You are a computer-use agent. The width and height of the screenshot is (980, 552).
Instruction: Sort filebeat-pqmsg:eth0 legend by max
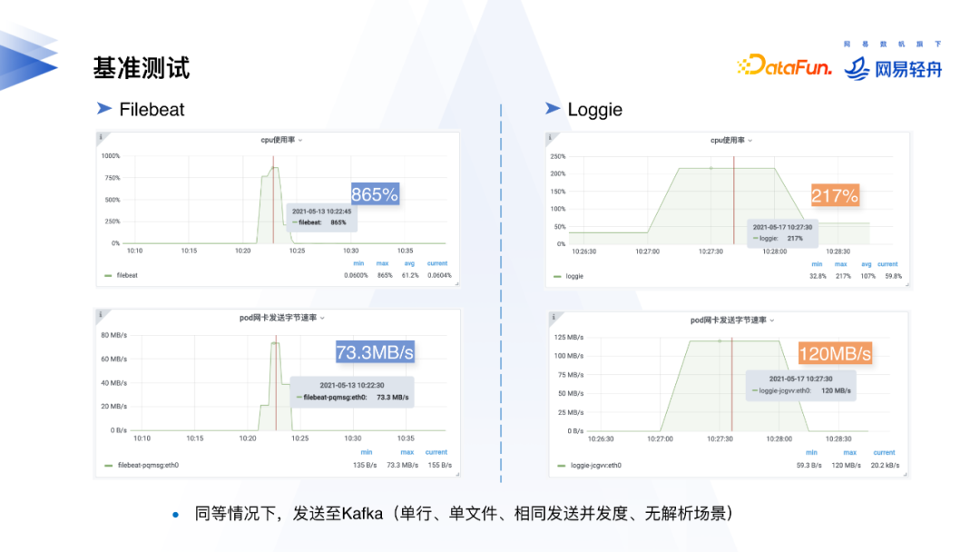coord(407,452)
